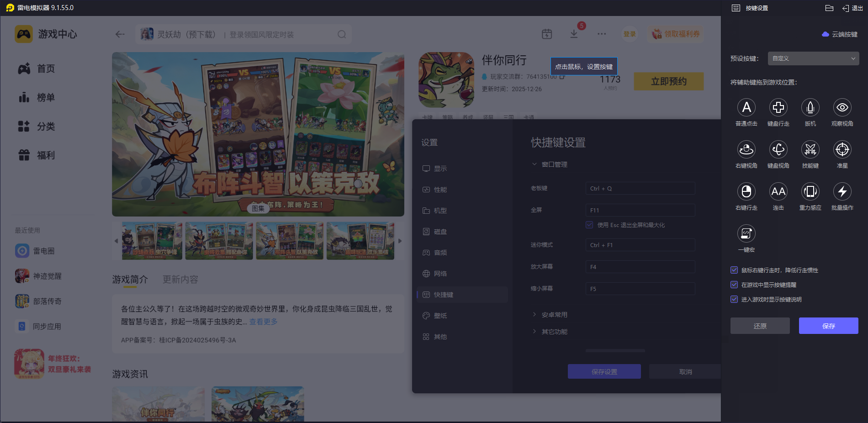This screenshot has height=423, width=868.
Task: Select the 批量操作 lightning icon
Action: tap(842, 191)
